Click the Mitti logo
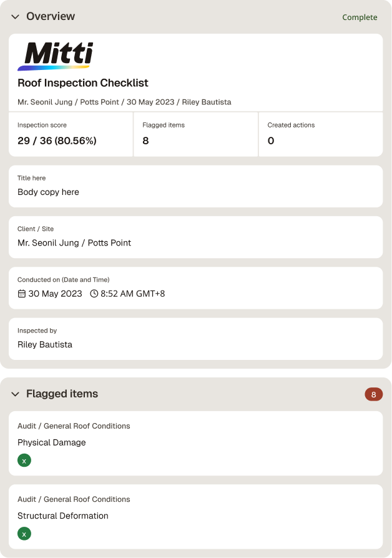Image resolution: width=392 pixels, height=558 pixels. click(56, 56)
